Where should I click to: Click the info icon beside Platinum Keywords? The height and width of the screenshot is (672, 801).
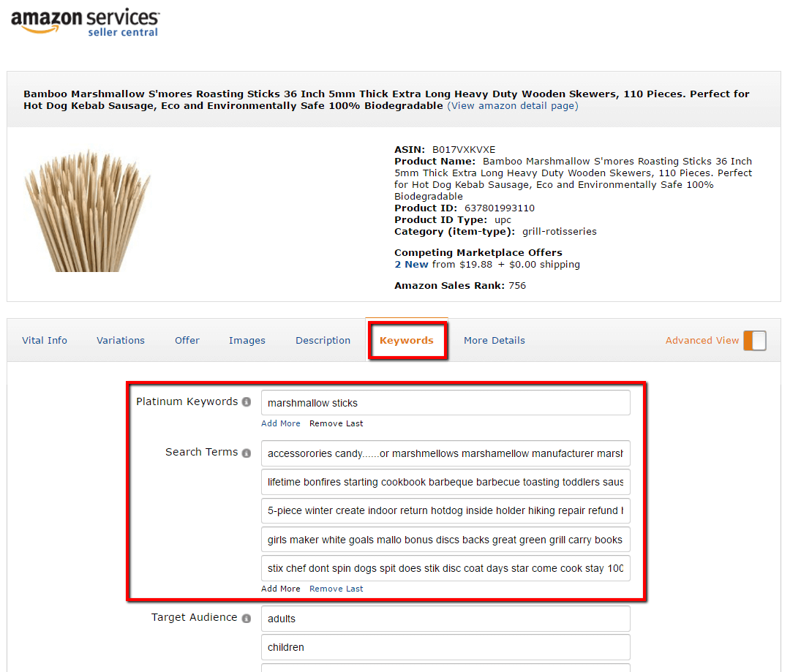click(x=247, y=401)
